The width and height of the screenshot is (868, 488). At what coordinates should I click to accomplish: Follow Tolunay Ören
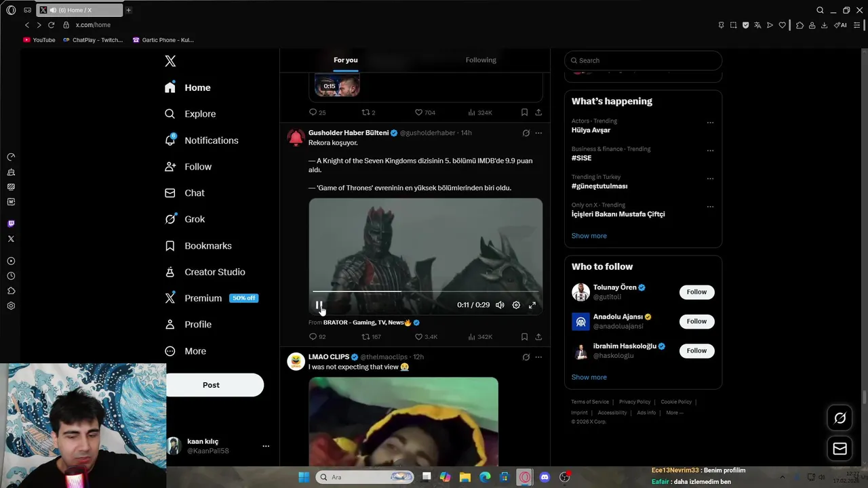(696, 292)
